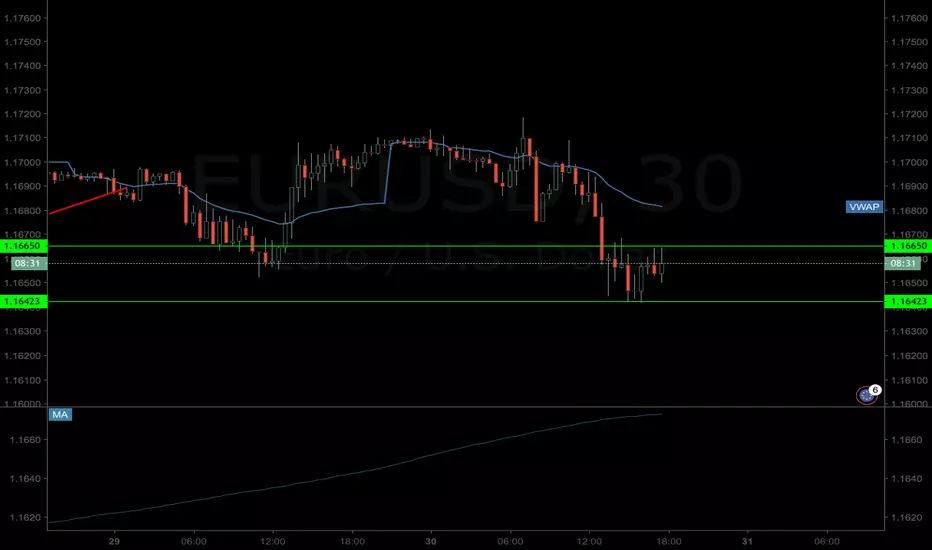Open the economic event flag icon with badge 6
The width and height of the screenshot is (932, 550).
867,395
